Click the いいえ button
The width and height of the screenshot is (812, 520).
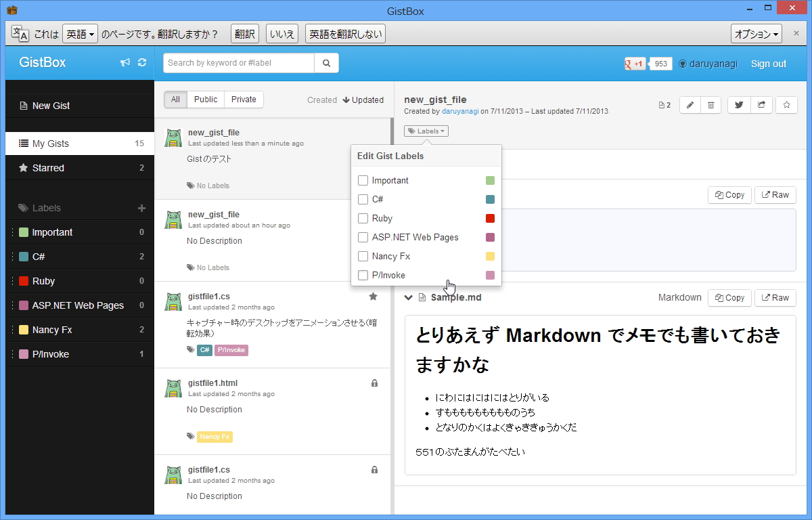pos(282,34)
